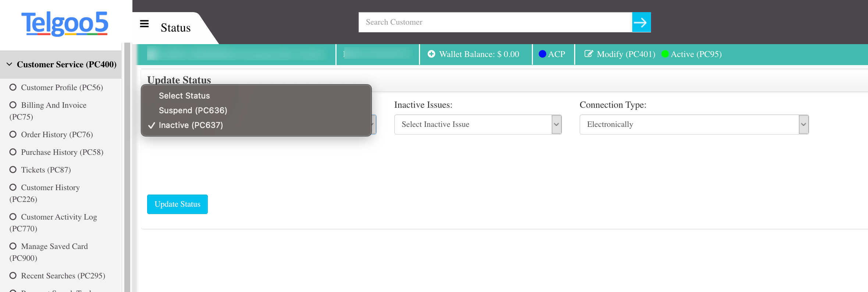868x292 pixels.
Task: Click the Tickets circle icon
Action: click(13, 170)
